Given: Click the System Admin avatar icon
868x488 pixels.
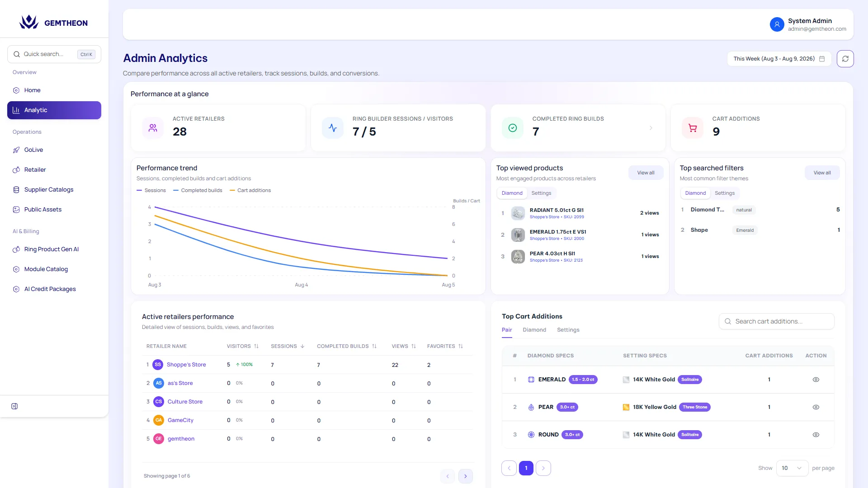Looking at the screenshot, I should pos(777,24).
